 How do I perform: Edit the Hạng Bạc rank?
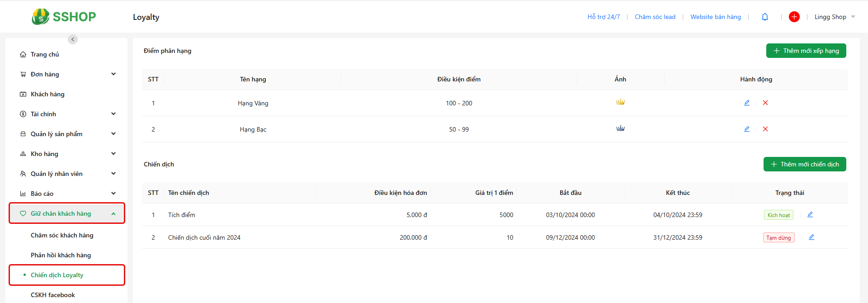(747, 129)
